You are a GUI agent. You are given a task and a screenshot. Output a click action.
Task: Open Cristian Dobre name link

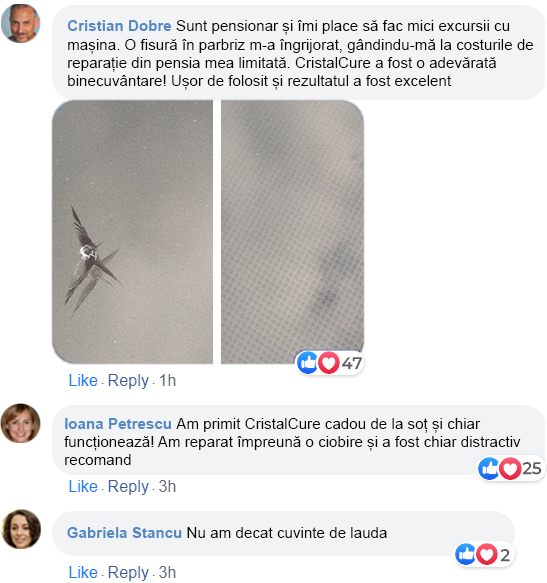(x=119, y=26)
